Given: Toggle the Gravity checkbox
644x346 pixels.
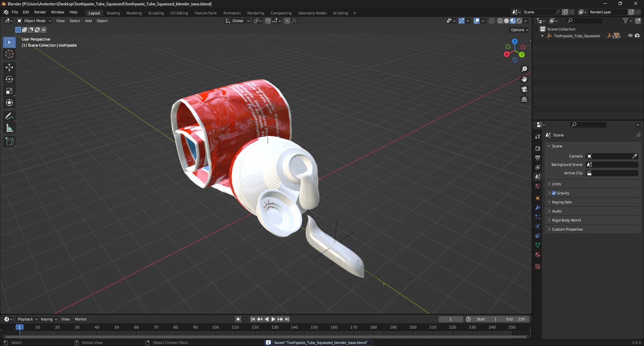Looking at the screenshot, I should click(554, 193).
